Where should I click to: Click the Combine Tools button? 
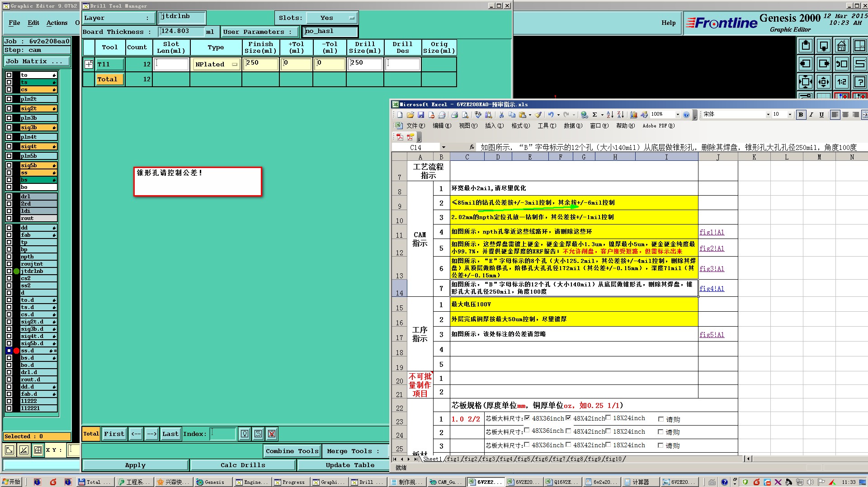click(x=292, y=451)
